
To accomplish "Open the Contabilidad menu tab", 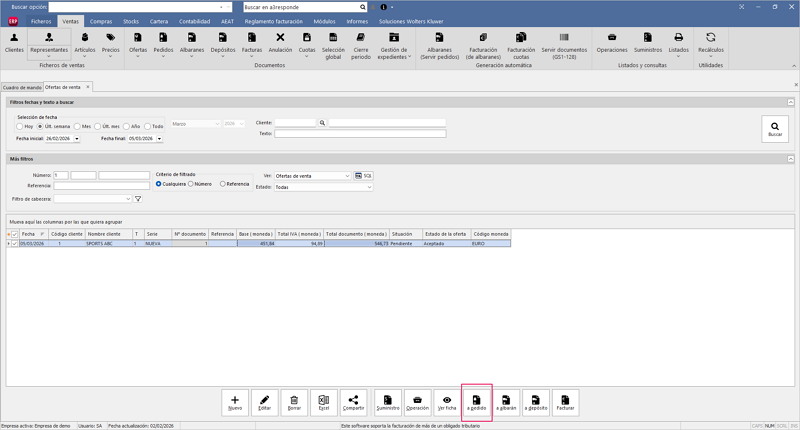I will [194, 21].
